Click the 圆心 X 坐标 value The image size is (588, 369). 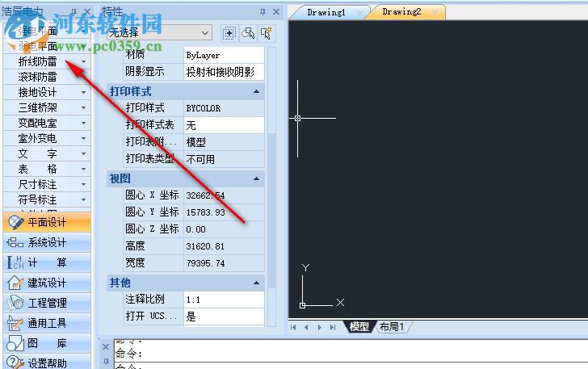[x=224, y=195]
